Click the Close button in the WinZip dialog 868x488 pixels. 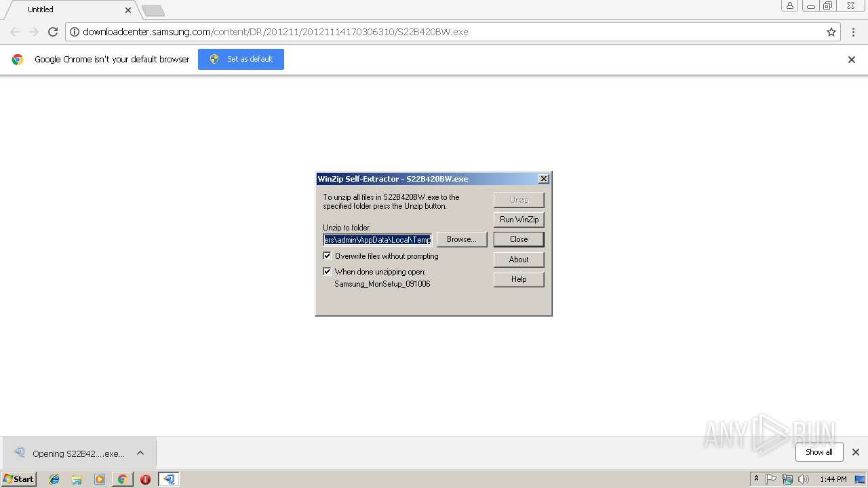click(519, 239)
